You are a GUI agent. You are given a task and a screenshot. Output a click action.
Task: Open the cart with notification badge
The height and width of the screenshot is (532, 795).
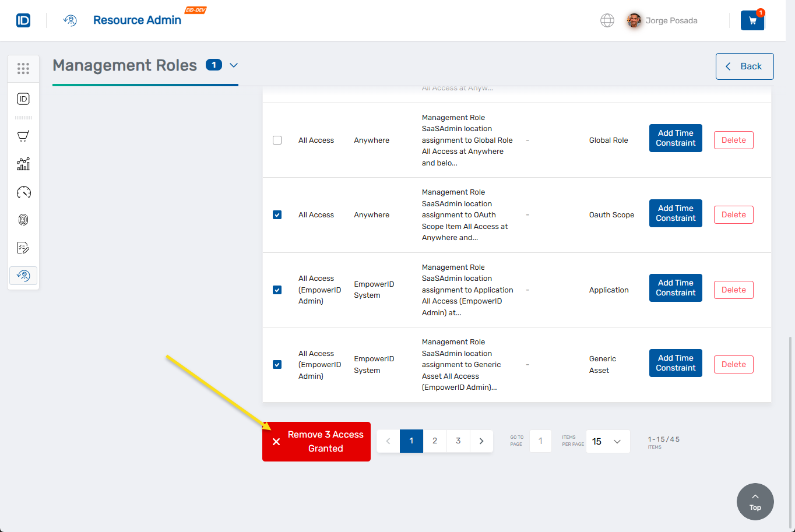(x=752, y=20)
